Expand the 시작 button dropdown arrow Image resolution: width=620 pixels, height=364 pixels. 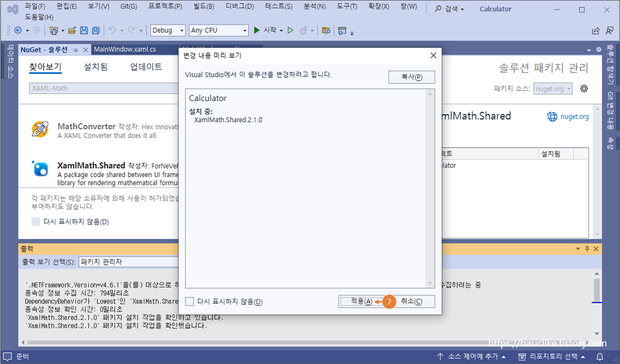point(281,31)
